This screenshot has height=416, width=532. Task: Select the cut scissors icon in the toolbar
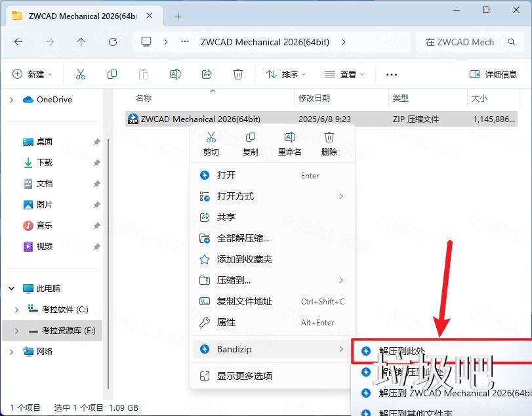(x=81, y=74)
